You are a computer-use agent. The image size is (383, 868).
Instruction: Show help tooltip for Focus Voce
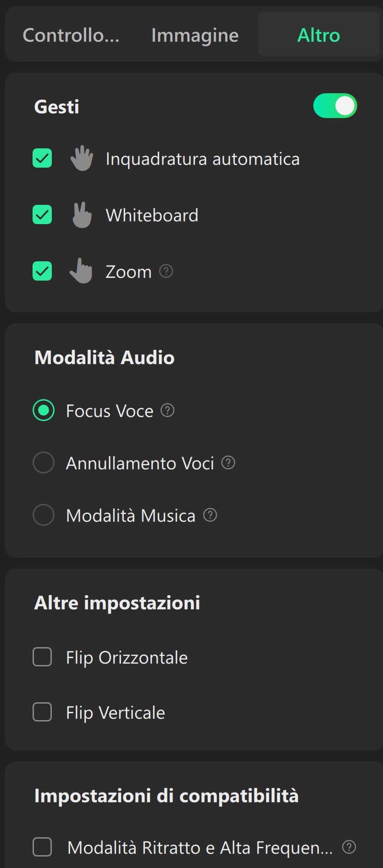167,411
